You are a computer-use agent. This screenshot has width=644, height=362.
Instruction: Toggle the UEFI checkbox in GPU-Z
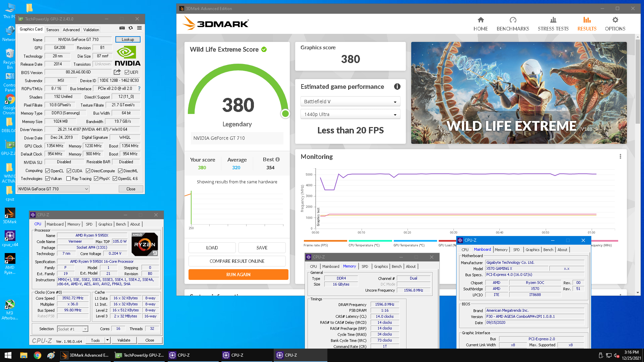127,72
